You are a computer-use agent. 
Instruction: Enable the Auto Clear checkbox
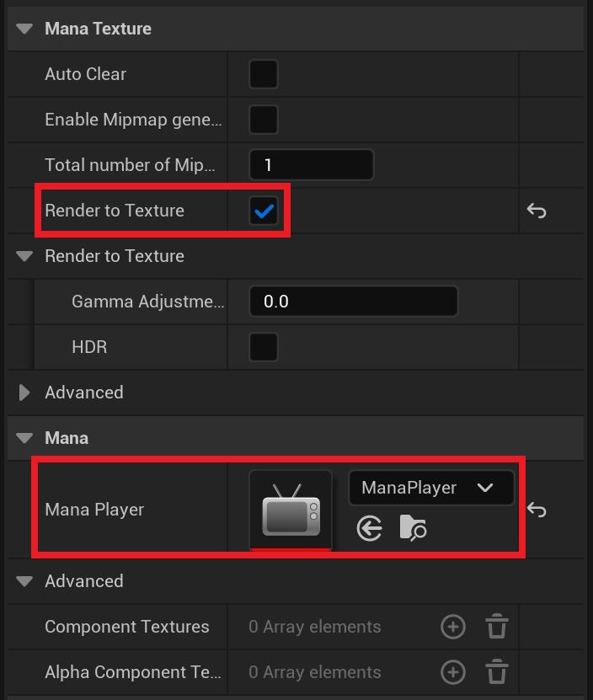click(264, 74)
